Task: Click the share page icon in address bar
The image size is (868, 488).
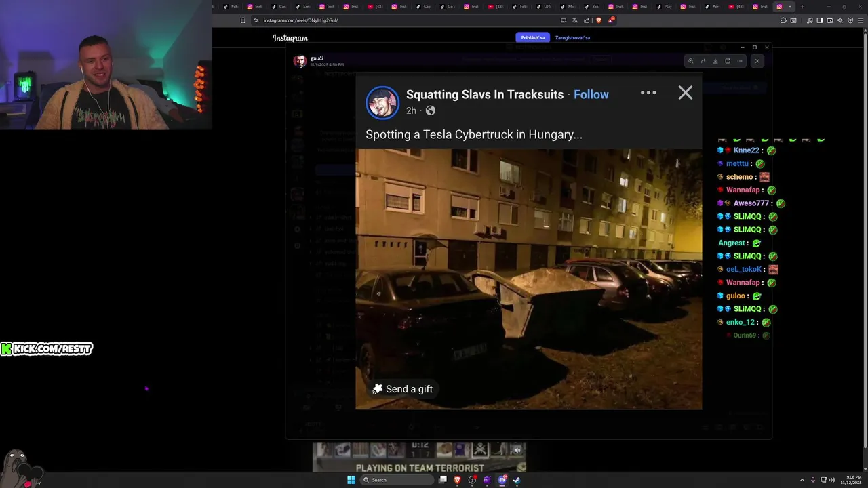Action: pos(587,20)
